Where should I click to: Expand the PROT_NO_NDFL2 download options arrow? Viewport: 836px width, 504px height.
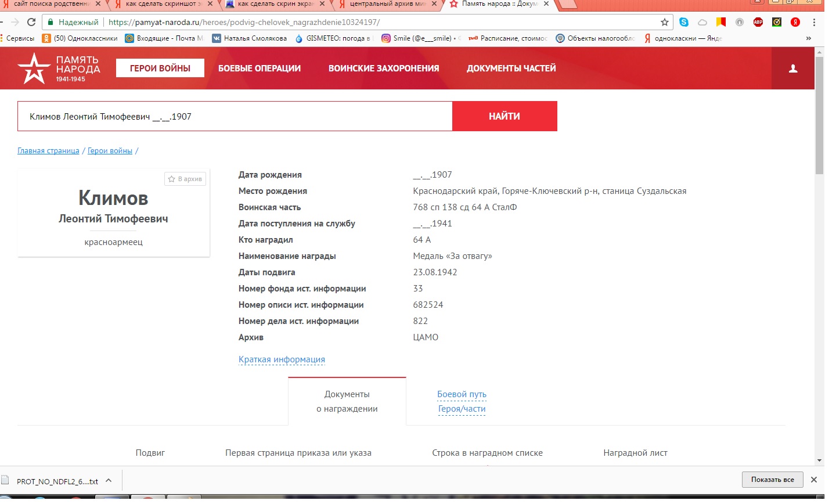pyautogui.click(x=109, y=480)
